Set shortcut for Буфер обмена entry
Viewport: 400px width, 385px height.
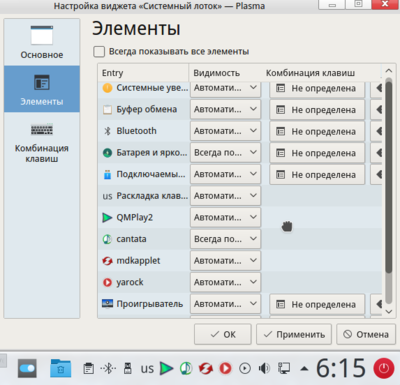[317, 110]
